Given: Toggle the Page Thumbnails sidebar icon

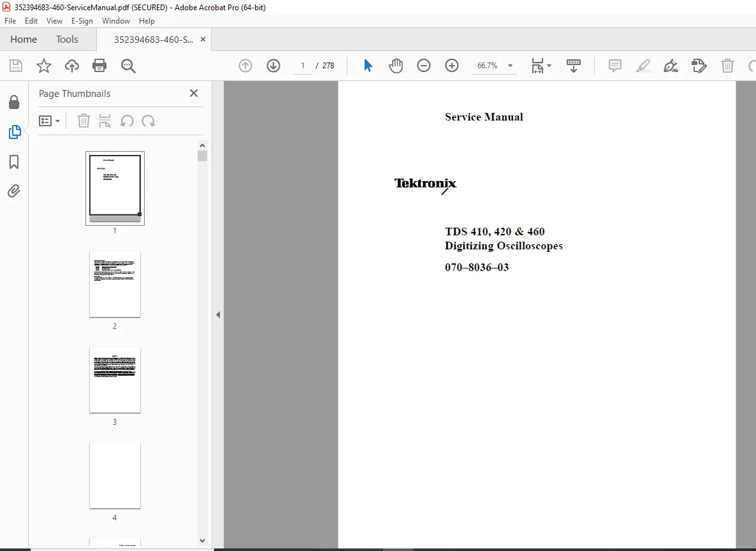Looking at the screenshot, I should pyautogui.click(x=15, y=132).
